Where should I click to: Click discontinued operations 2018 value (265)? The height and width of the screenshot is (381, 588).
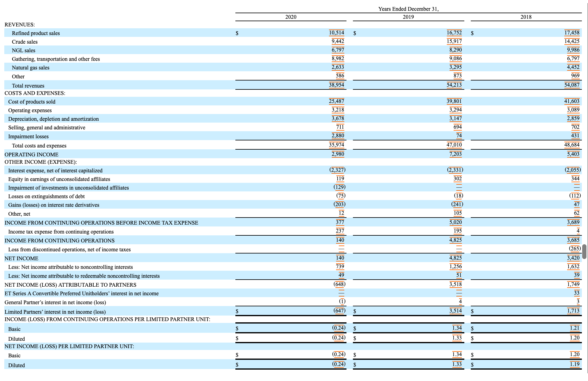[x=575, y=249]
